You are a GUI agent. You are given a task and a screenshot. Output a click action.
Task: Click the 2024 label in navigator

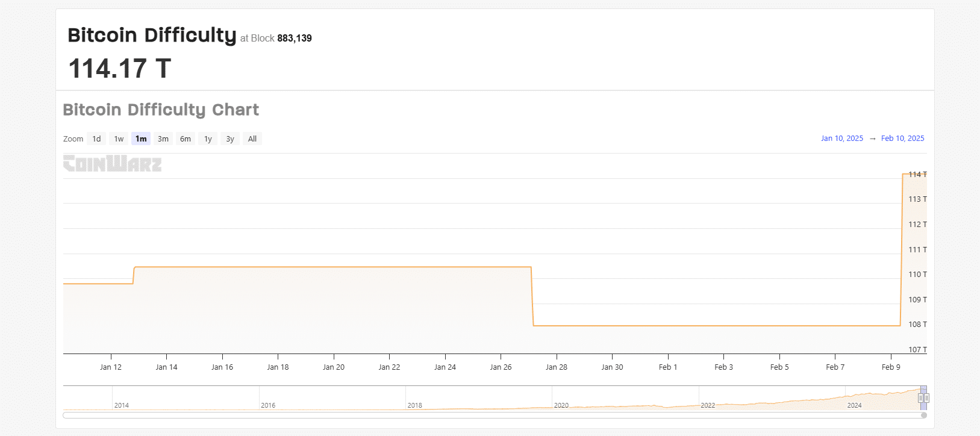tap(854, 405)
